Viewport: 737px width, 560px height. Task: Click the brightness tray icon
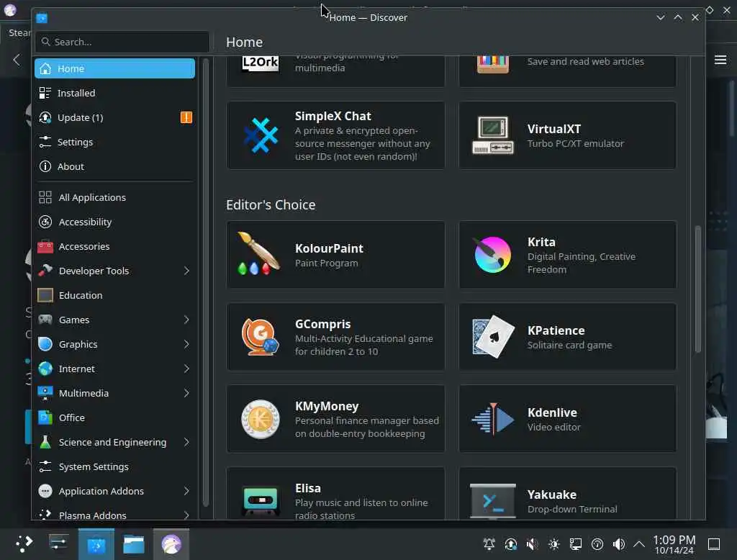coord(553,544)
